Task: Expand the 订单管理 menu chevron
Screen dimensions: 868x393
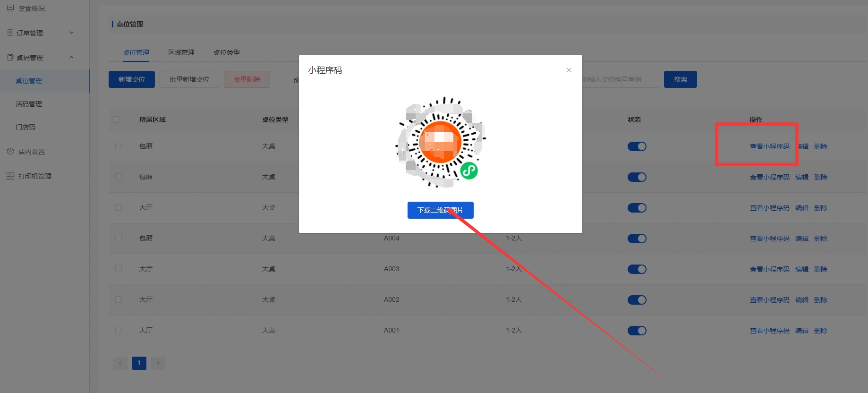Action: point(71,33)
